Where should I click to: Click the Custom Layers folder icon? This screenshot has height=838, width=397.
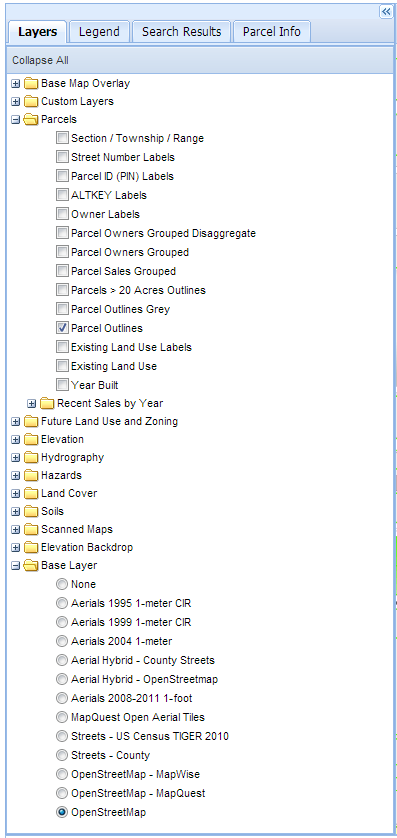pyautogui.click(x=32, y=102)
